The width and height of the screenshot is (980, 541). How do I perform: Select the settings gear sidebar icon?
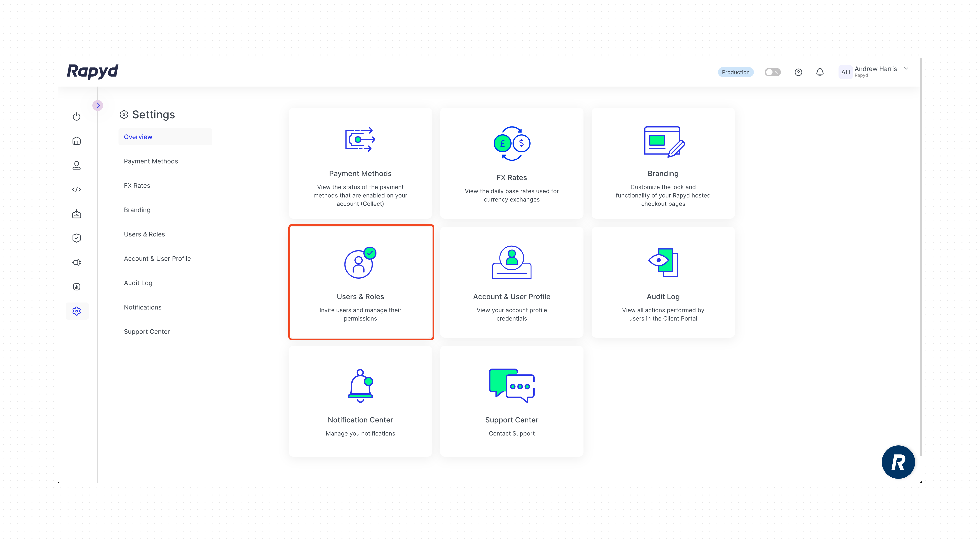click(76, 311)
